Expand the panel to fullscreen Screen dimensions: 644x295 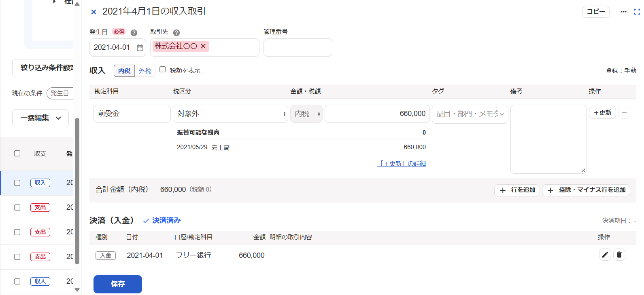(x=637, y=12)
